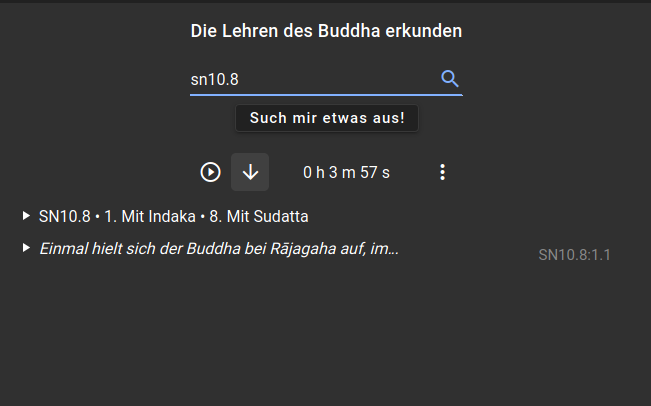Play the sutta audio with the circle play icon
Image resolution: width=651 pixels, height=406 pixels.
(210, 172)
